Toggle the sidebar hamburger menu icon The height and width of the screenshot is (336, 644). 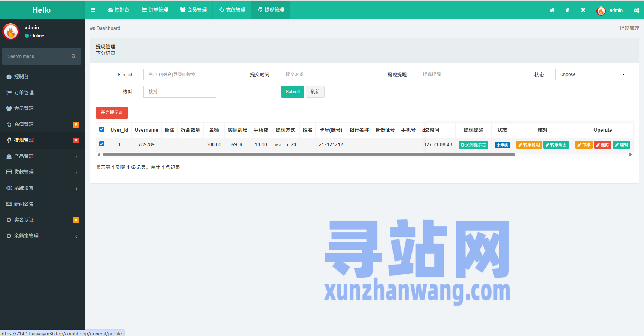(x=93, y=10)
